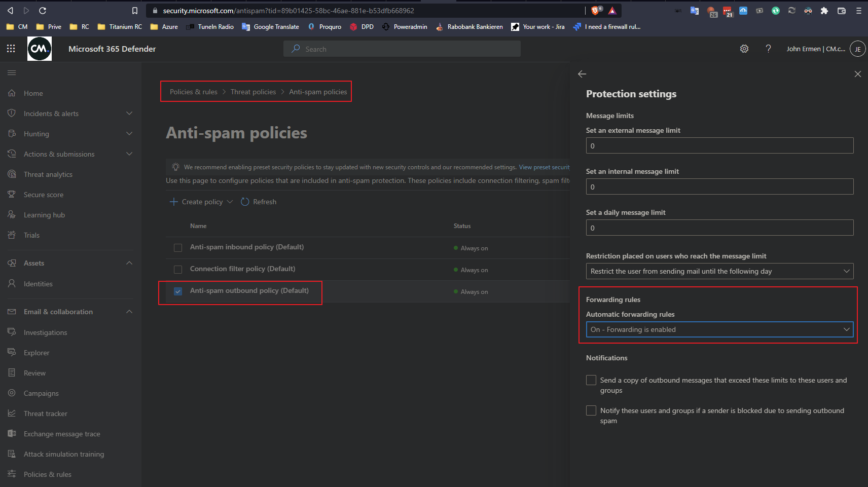Click the settings gear icon in header

[744, 49]
